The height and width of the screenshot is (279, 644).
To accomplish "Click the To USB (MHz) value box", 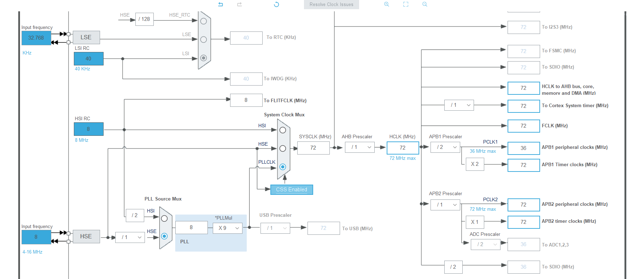I will point(324,228).
